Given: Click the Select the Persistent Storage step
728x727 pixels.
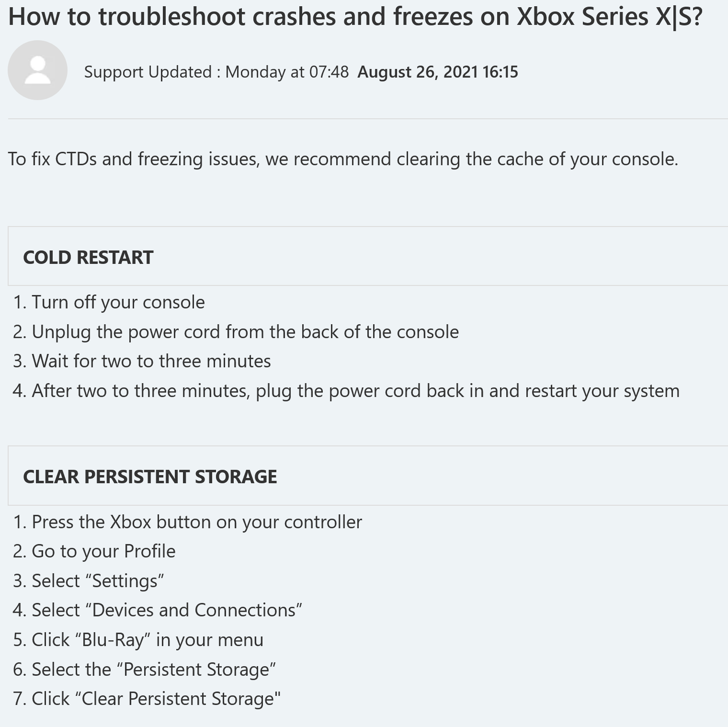Looking at the screenshot, I should [145, 670].
